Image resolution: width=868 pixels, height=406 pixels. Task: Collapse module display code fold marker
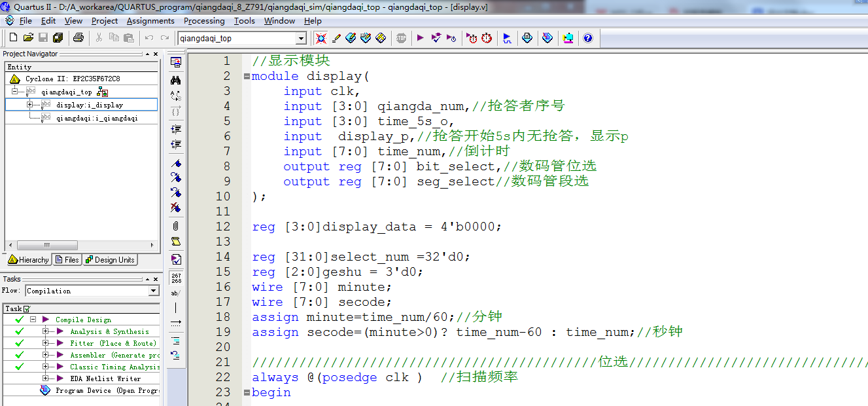(247, 77)
